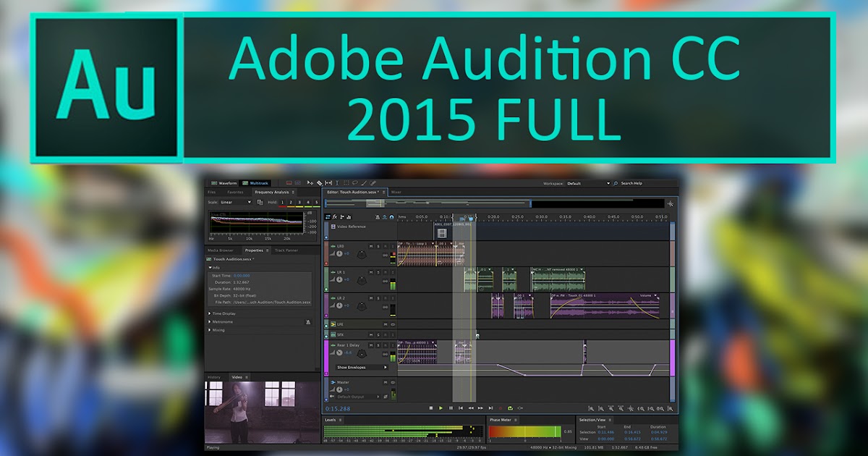Solo the Rear 1 Delay track
The image size is (868, 456).
tap(377, 346)
